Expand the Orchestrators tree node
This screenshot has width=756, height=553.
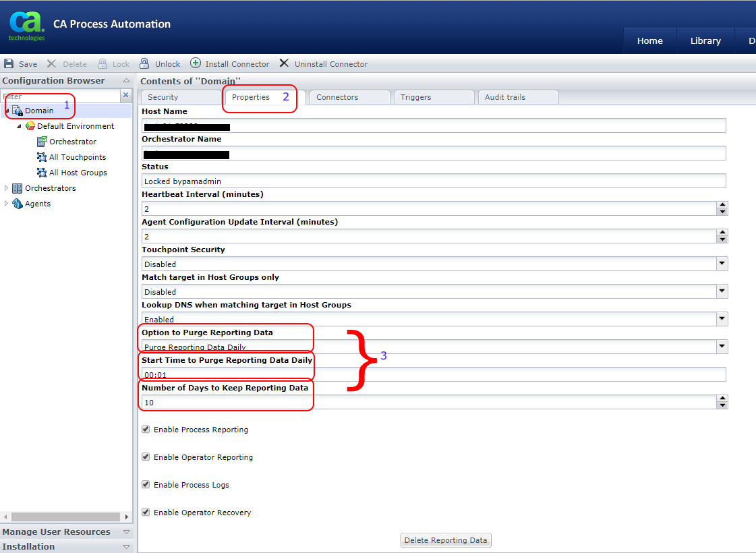click(x=6, y=188)
